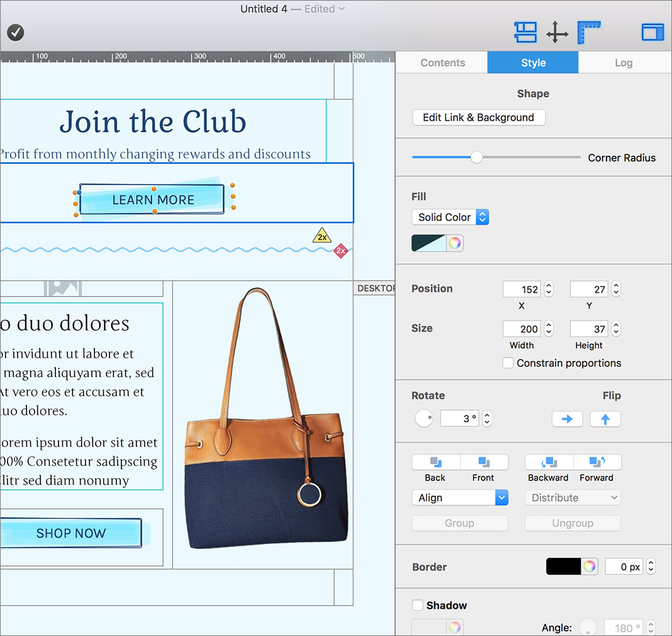
Task: Enable the Shadow checkbox
Action: [417, 605]
